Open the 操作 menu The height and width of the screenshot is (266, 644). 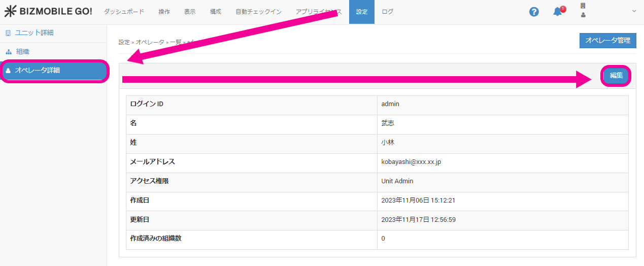click(164, 12)
